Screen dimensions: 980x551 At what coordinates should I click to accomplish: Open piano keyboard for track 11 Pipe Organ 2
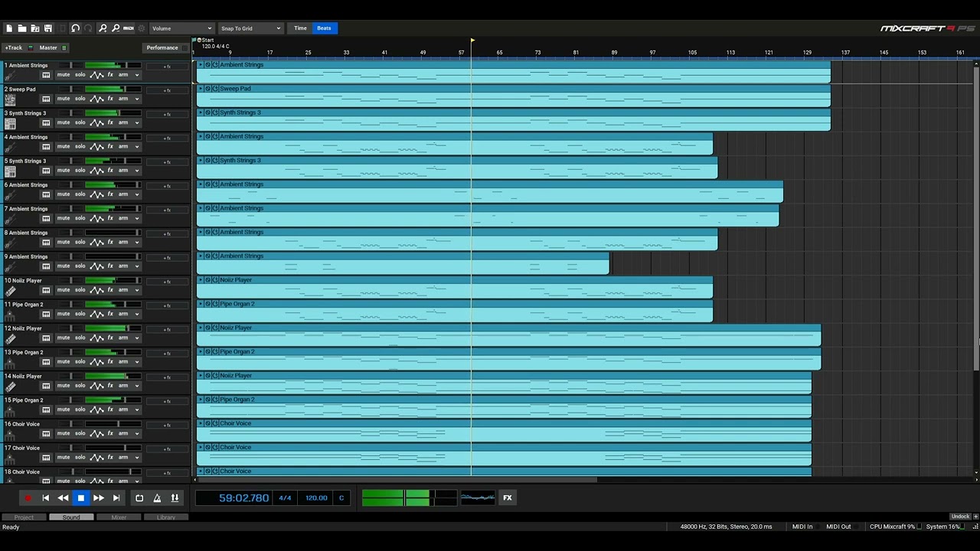[46, 314]
